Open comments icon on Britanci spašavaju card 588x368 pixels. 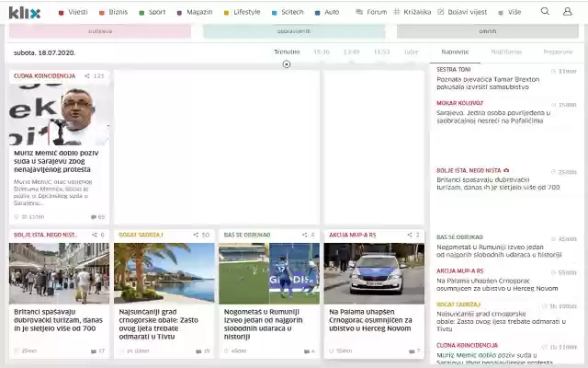click(94, 351)
